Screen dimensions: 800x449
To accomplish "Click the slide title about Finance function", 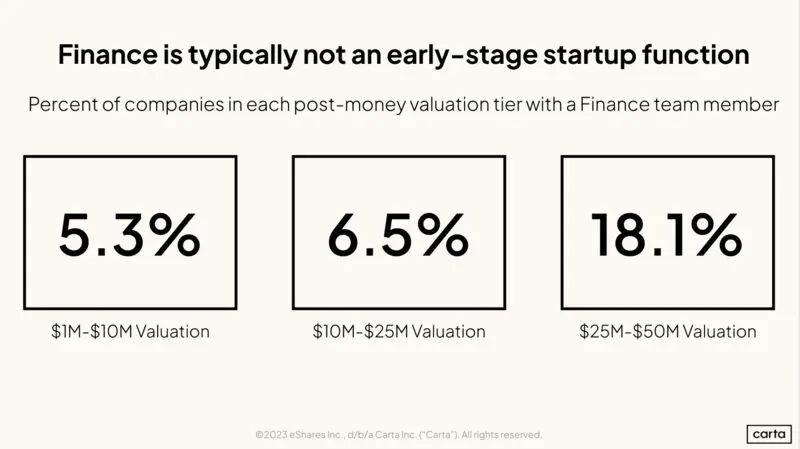I will point(404,55).
